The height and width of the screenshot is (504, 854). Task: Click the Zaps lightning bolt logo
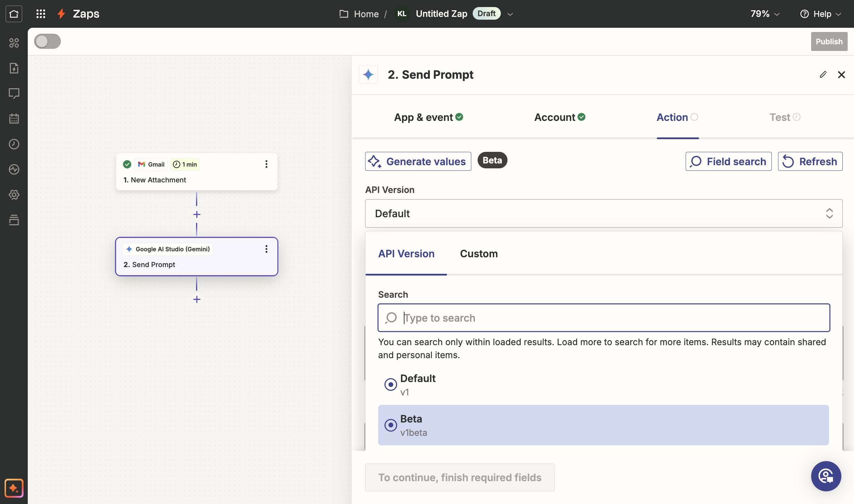[61, 14]
